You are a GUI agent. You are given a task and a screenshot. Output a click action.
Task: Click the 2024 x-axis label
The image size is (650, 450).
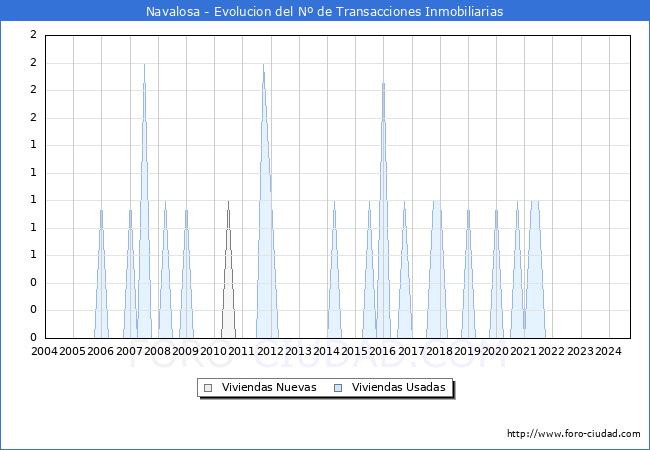tap(608, 351)
